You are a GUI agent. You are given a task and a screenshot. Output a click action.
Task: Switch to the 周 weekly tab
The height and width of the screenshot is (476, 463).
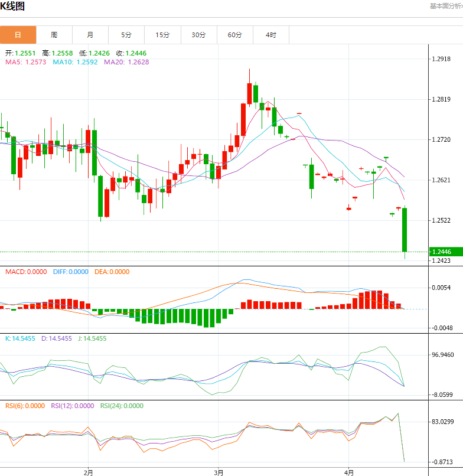54,35
